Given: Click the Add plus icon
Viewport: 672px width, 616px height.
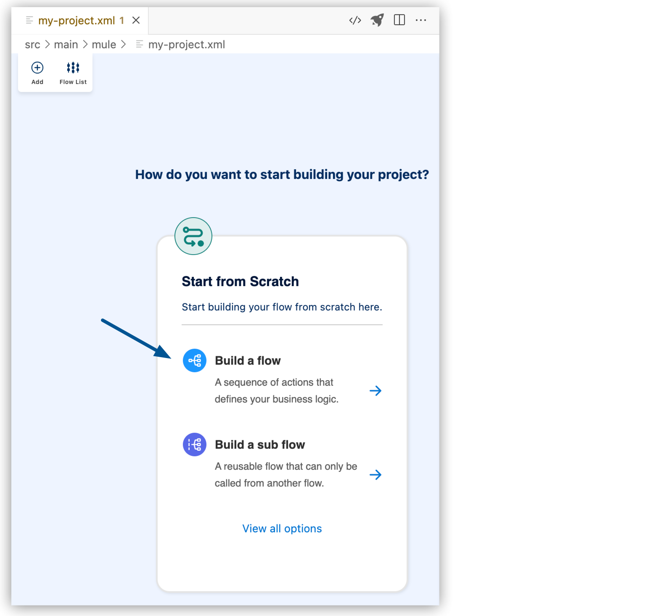Looking at the screenshot, I should point(37,68).
